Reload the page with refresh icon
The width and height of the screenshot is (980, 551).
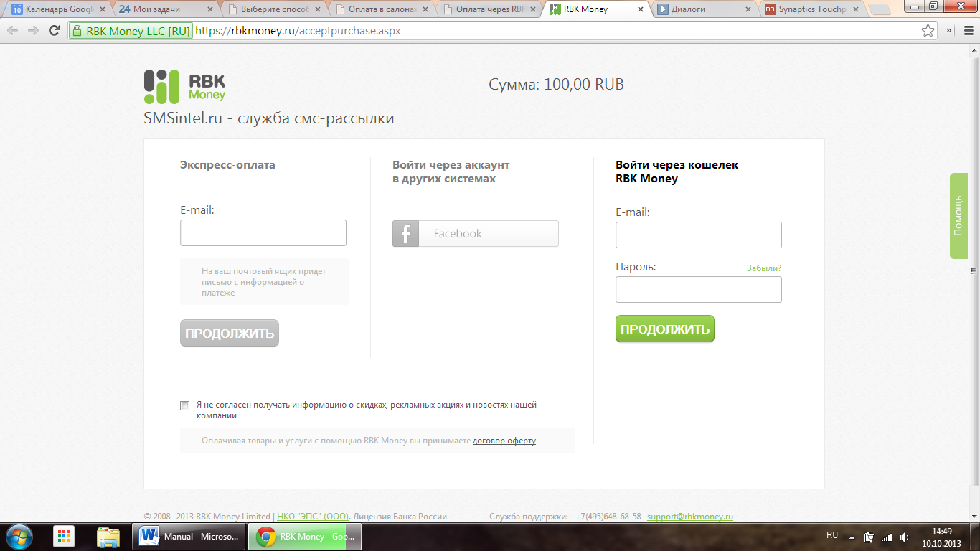click(x=54, y=31)
